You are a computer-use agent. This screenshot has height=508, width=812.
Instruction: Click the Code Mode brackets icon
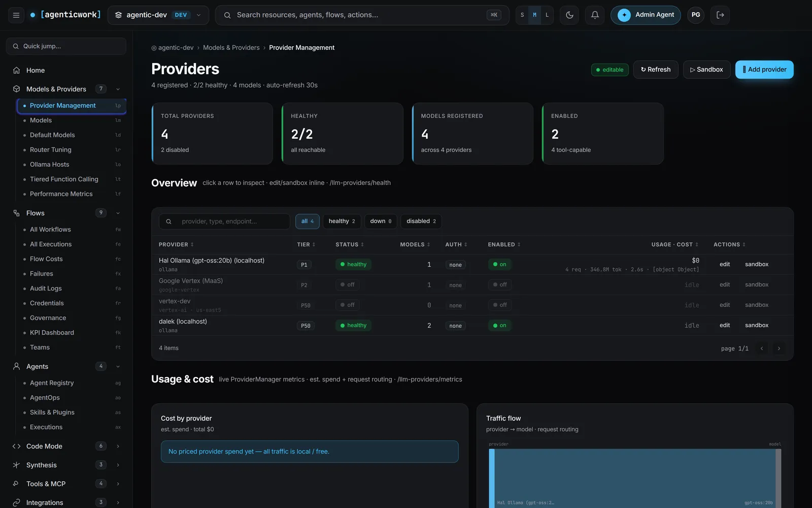click(x=16, y=446)
